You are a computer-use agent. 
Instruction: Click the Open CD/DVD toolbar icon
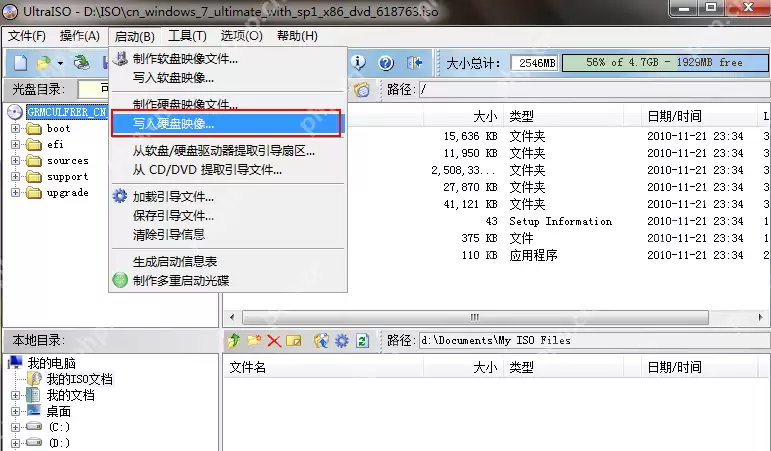(x=82, y=63)
